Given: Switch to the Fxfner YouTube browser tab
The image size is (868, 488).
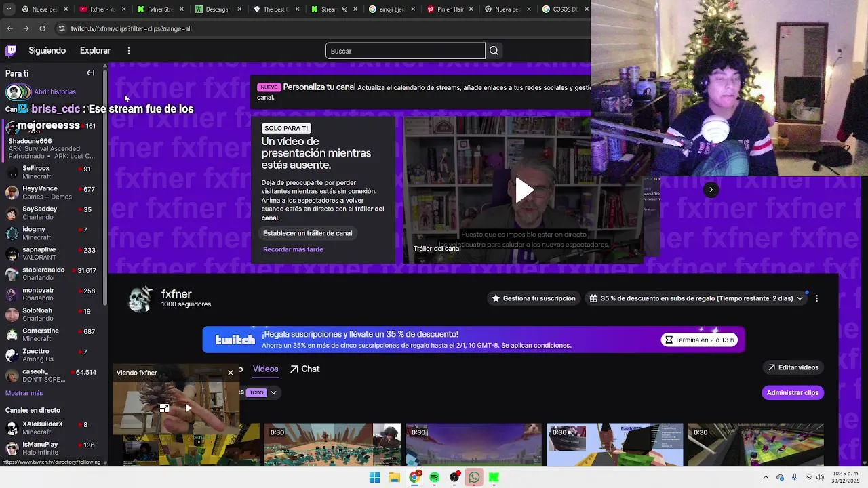Looking at the screenshot, I should 102,9.
